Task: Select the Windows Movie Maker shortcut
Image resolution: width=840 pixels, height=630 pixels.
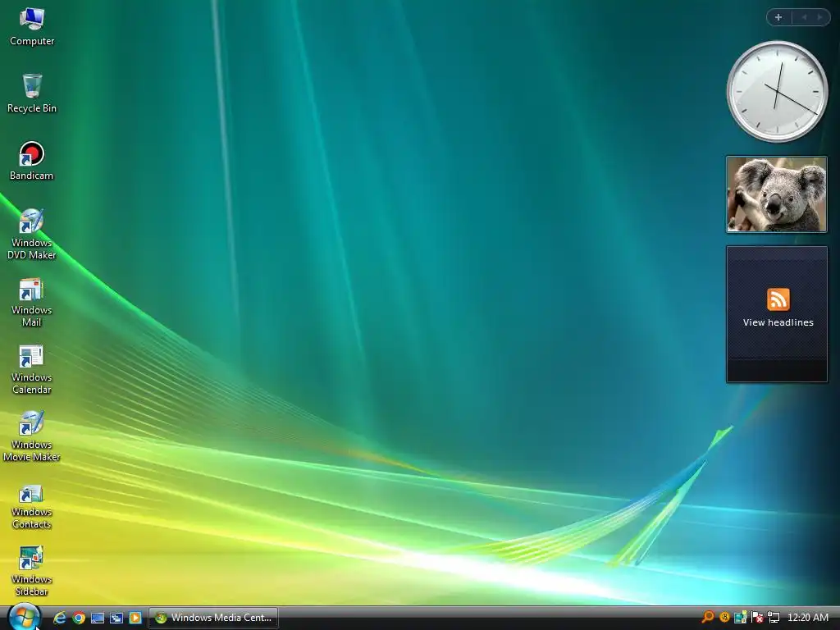Action: click(32, 436)
